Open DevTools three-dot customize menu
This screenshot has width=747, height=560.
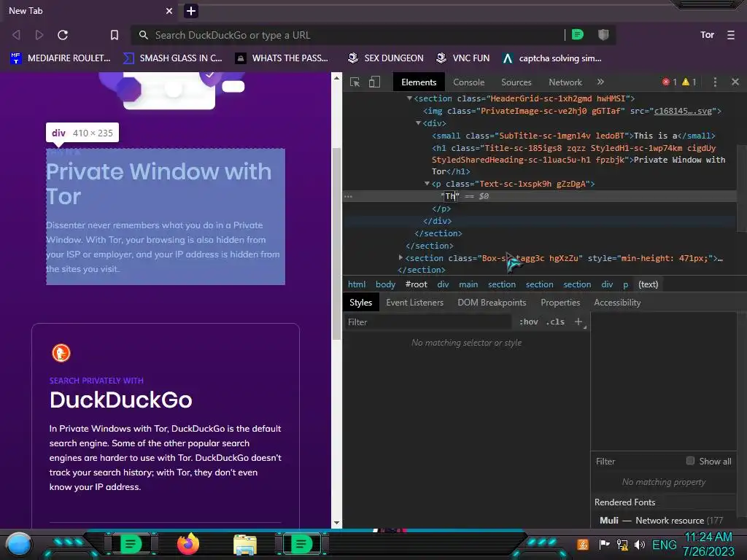click(x=715, y=82)
